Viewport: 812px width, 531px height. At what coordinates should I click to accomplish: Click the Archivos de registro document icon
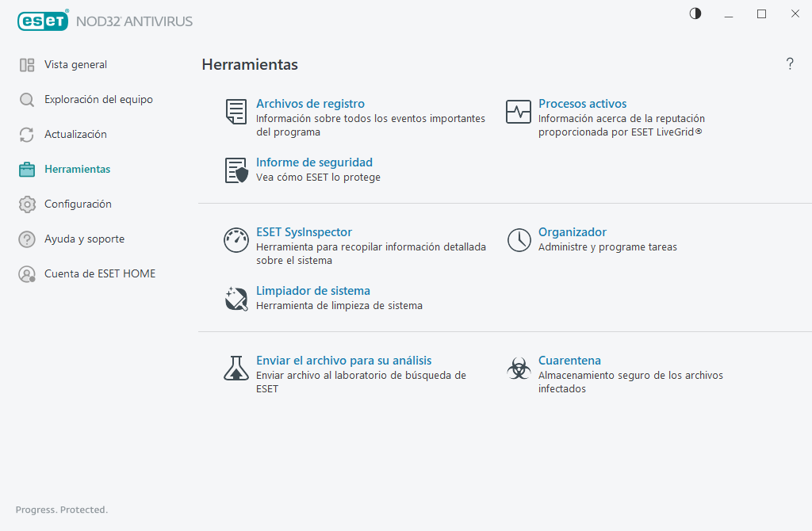(x=236, y=112)
